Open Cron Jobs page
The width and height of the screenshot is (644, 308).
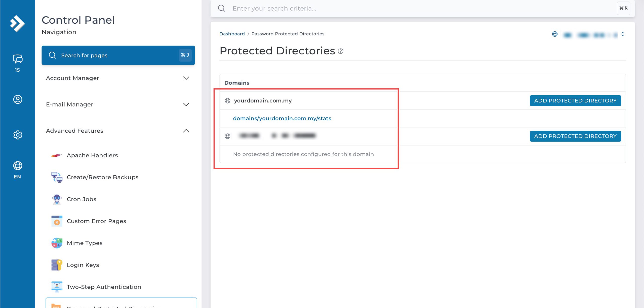pyautogui.click(x=81, y=199)
